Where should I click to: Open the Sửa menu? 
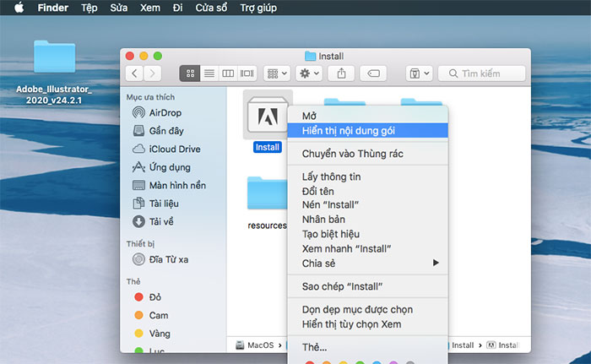click(119, 8)
